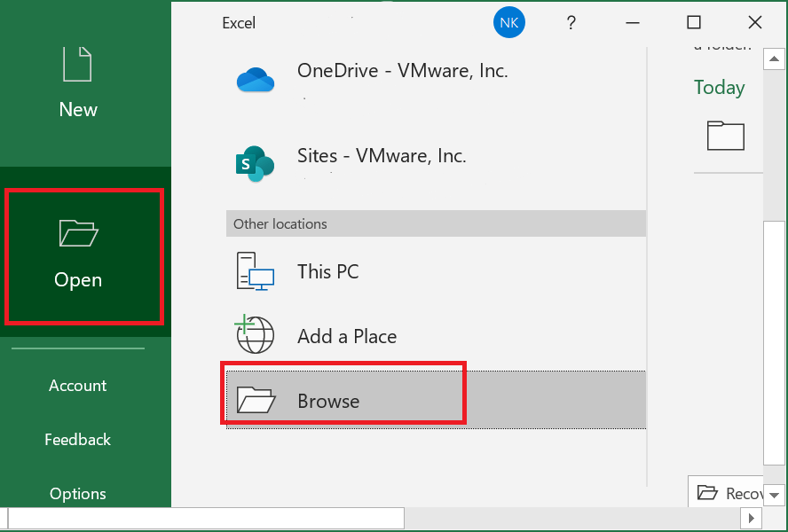Image resolution: width=788 pixels, height=532 pixels.
Task: Click the folder icon under Today
Action: [x=725, y=136]
